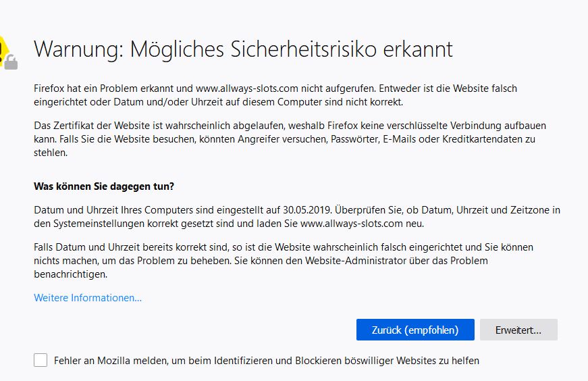Click the warning padlock icon at left edge
The image size is (588, 381).
(7, 55)
